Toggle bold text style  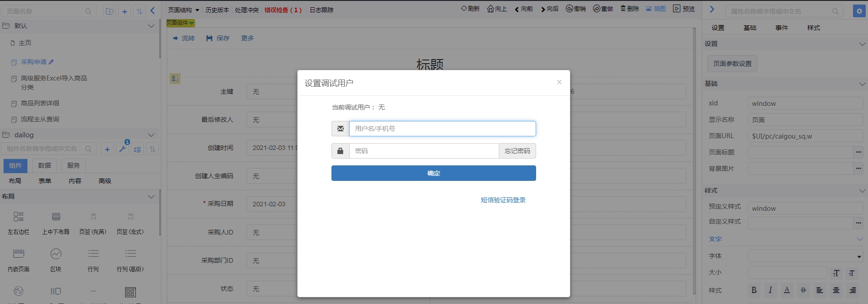pos(754,290)
